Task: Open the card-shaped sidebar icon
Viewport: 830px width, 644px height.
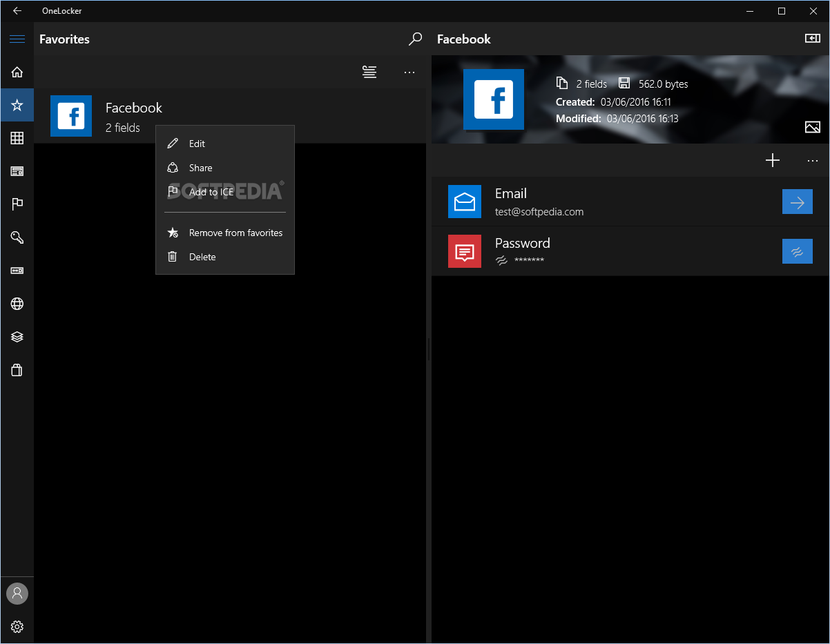Action: [x=17, y=171]
